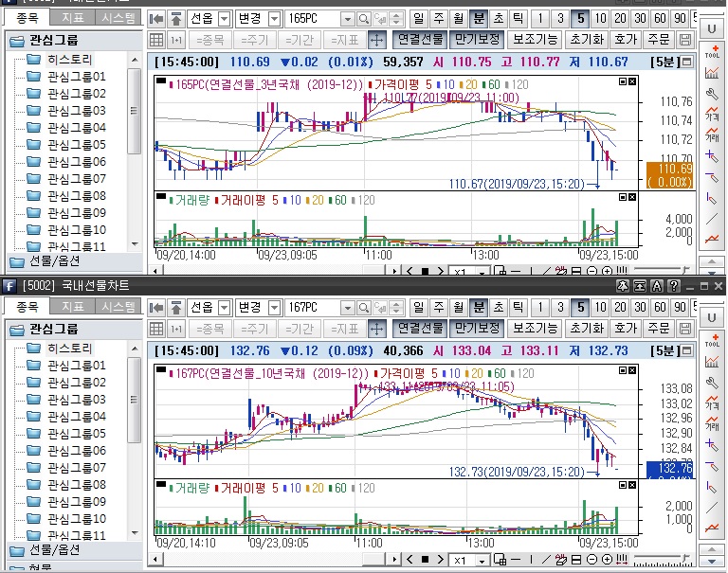Click the grid layout icon in the lower chart toolbar
Screen dimensions: 728x573
click(157, 329)
